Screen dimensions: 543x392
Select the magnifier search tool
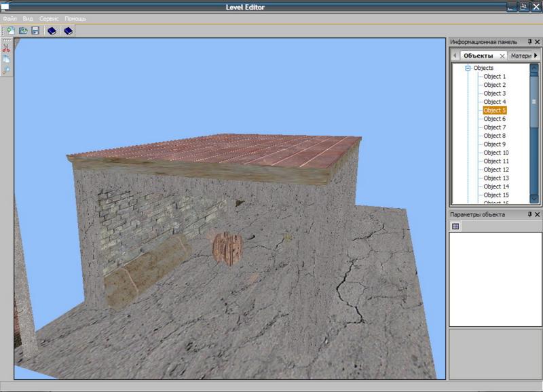(x=6, y=71)
